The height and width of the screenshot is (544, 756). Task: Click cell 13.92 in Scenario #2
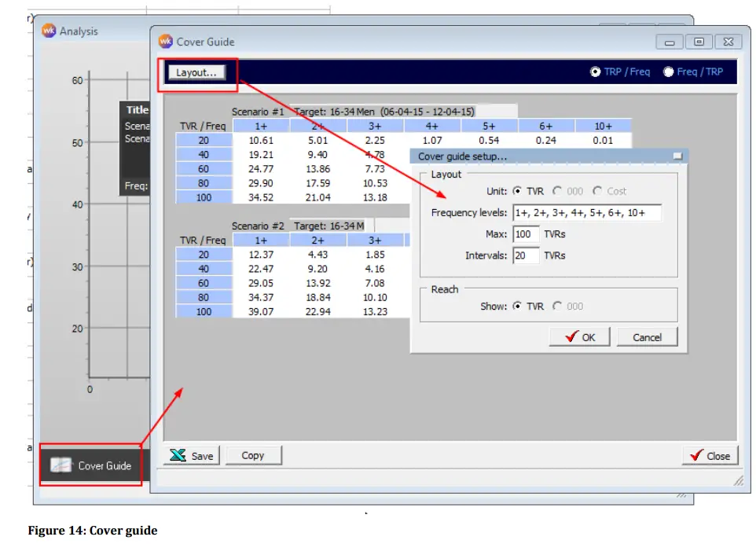(318, 283)
